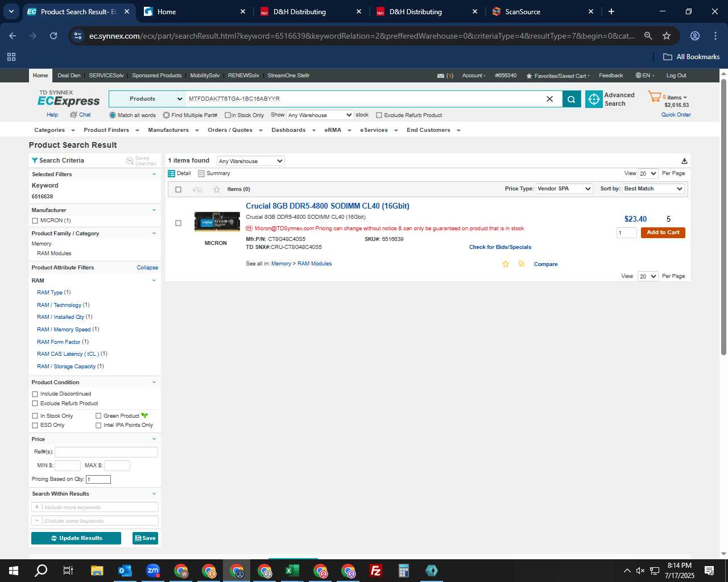Select Match all words radio button

coord(113,115)
